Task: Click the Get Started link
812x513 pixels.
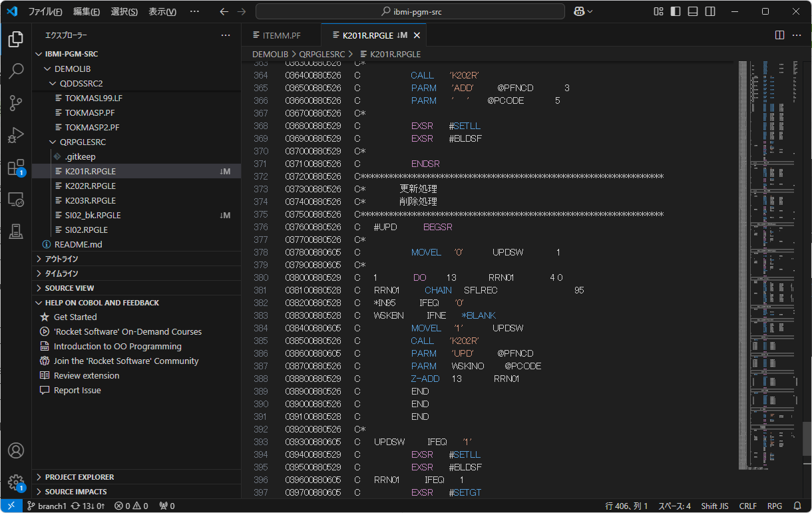Action: click(x=75, y=317)
